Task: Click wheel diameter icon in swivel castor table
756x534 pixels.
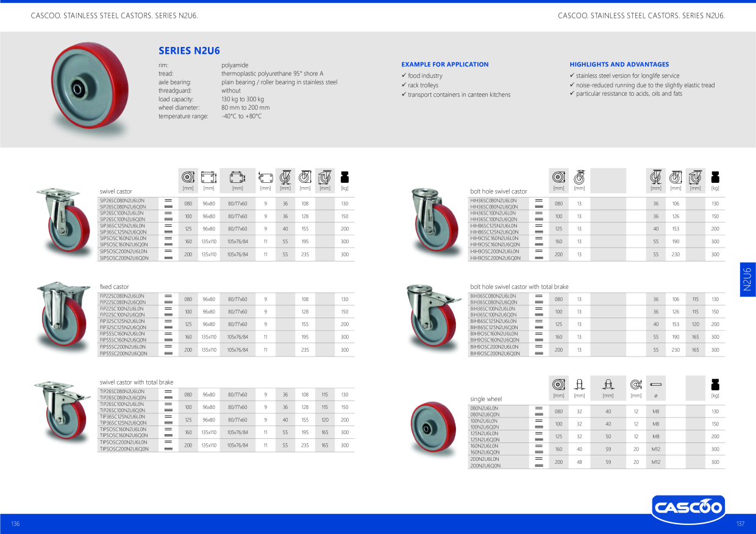Action: (188, 177)
